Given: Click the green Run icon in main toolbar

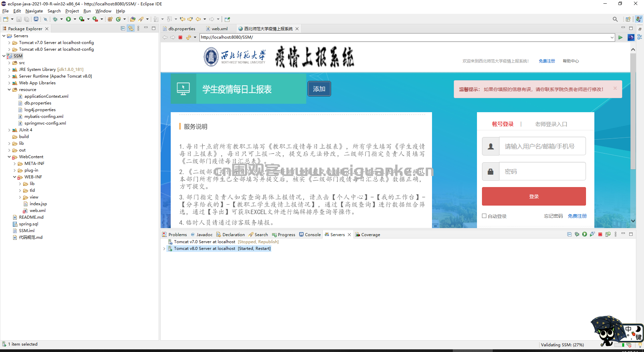Looking at the screenshot, I should [68, 19].
